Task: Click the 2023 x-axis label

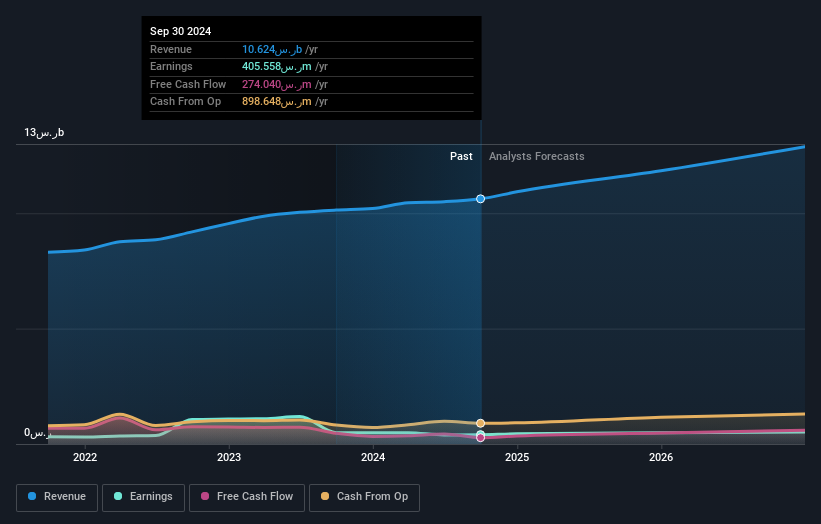Action: tap(229, 458)
